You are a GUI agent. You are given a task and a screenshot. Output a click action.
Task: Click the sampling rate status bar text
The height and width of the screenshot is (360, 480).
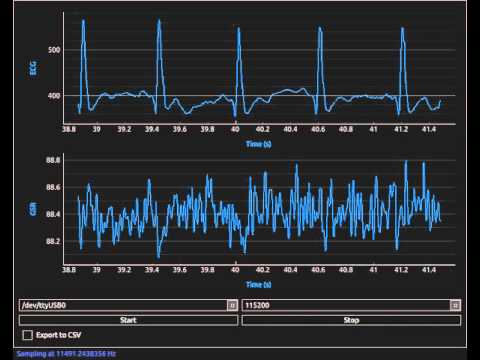[66, 354]
